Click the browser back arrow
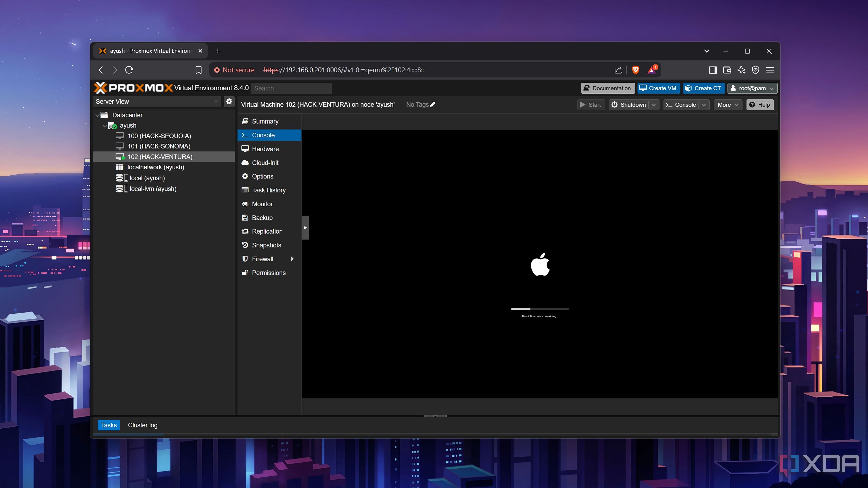Viewport: 868px width, 488px height. [x=101, y=70]
